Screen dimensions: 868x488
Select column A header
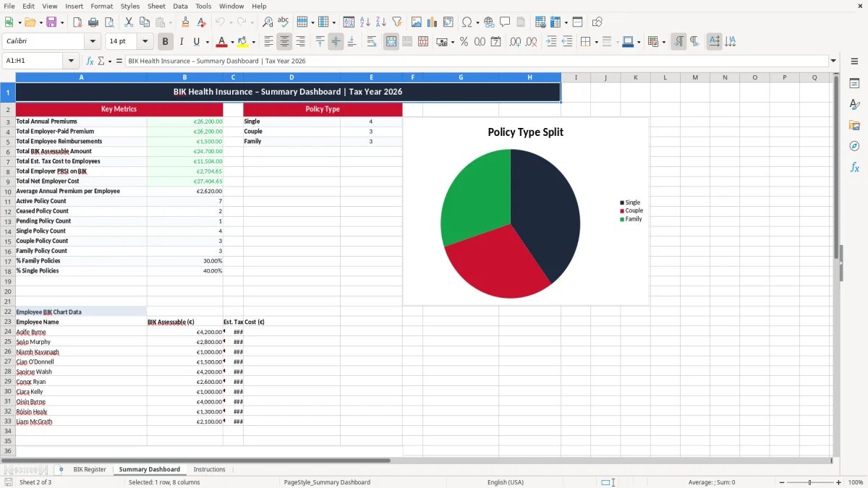(x=81, y=77)
